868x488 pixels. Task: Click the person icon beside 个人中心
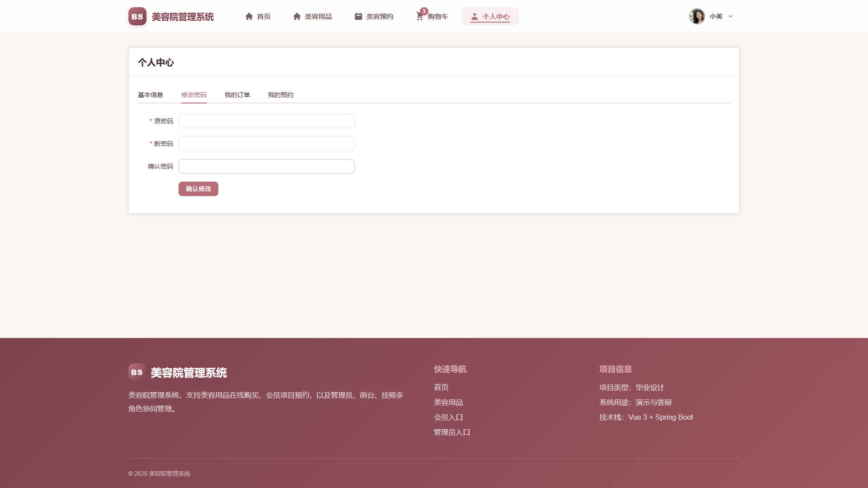click(474, 16)
